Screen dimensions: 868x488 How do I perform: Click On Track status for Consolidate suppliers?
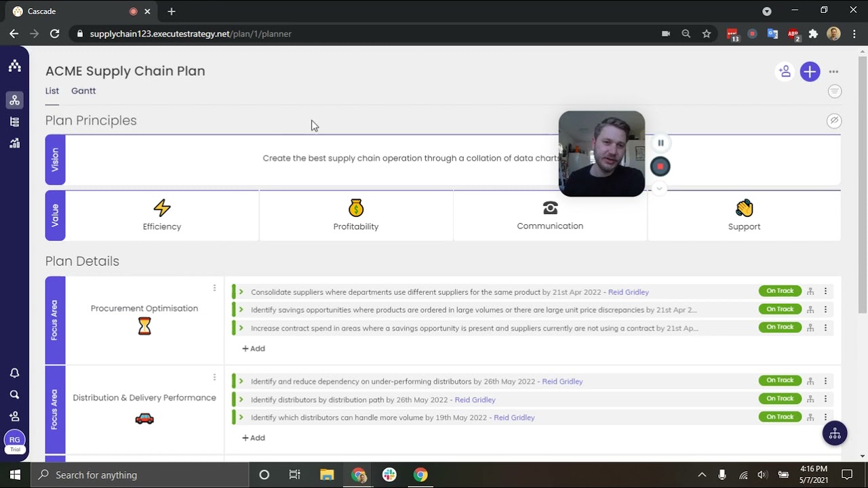pos(780,291)
